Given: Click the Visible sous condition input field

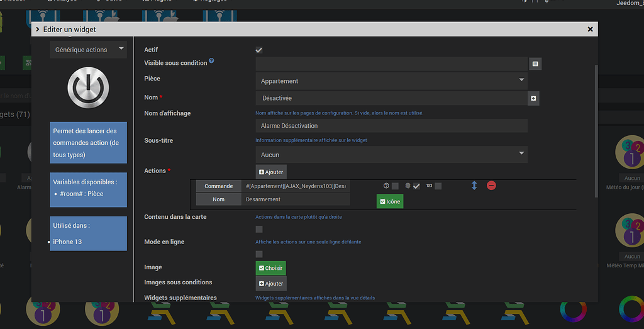Looking at the screenshot, I should pyautogui.click(x=391, y=64).
